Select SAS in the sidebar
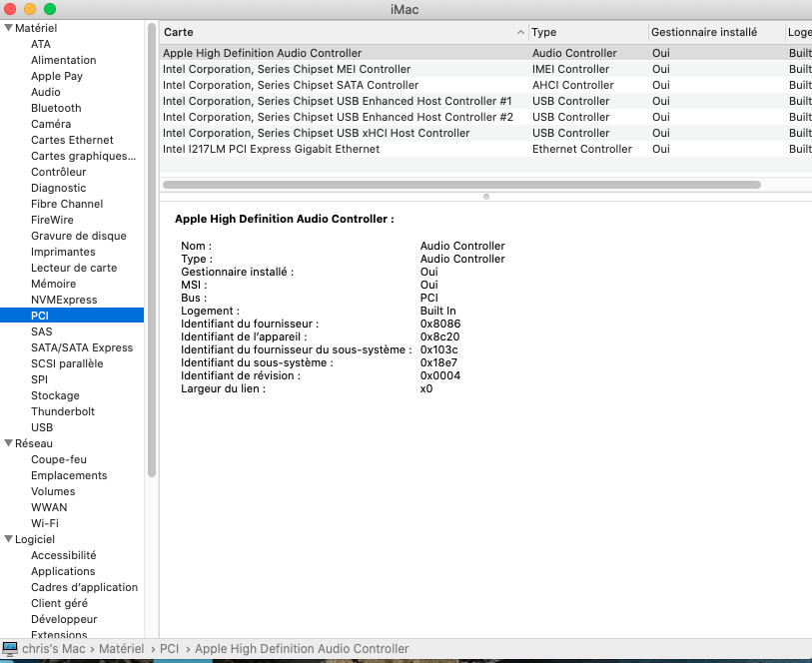Viewport: 812px width, 663px height. 41,331
